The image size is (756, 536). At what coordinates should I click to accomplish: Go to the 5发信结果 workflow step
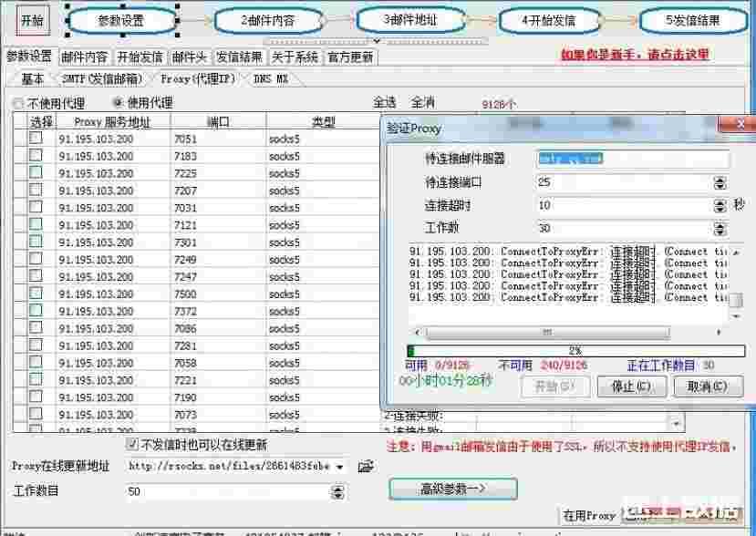pos(693,20)
